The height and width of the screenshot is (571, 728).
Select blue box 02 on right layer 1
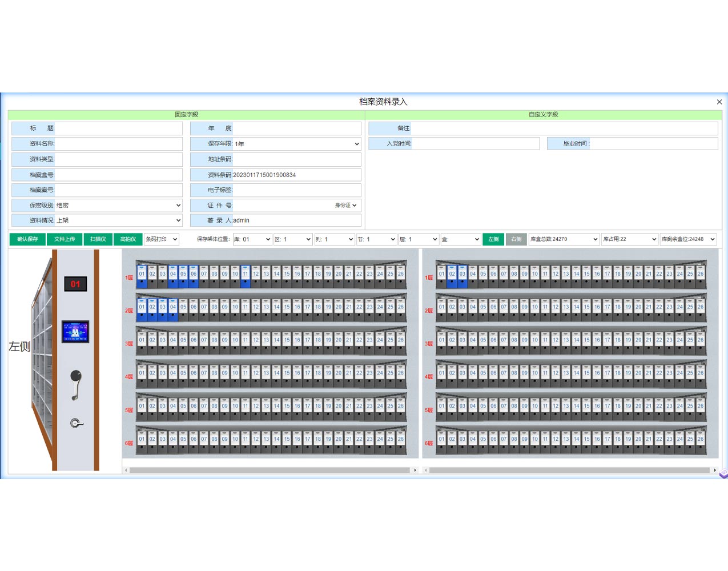coord(452,275)
